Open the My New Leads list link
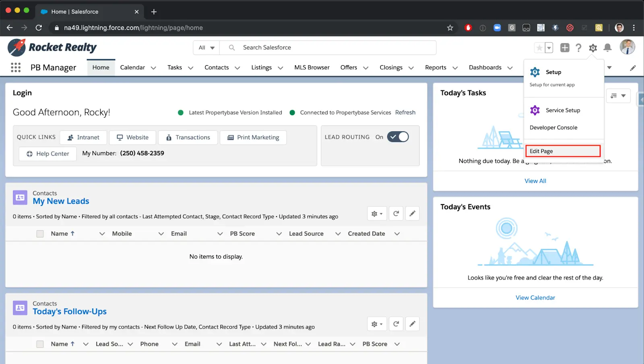644x364 pixels. point(61,201)
